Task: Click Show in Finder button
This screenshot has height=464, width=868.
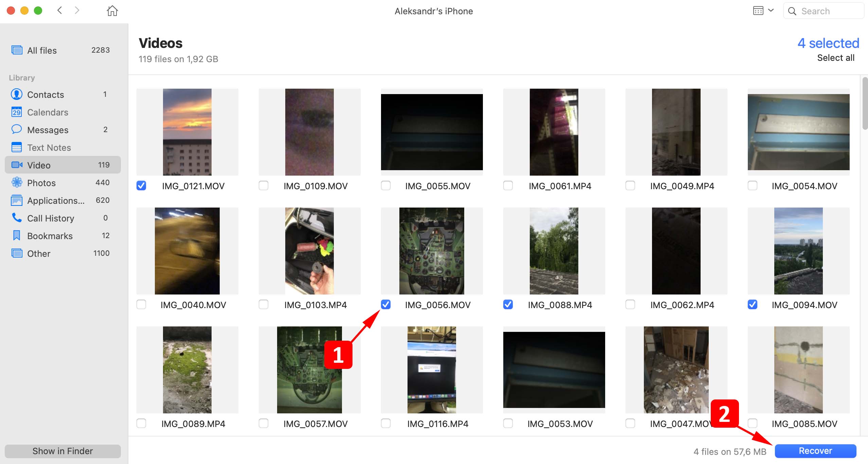Action: pyautogui.click(x=63, y=450)
